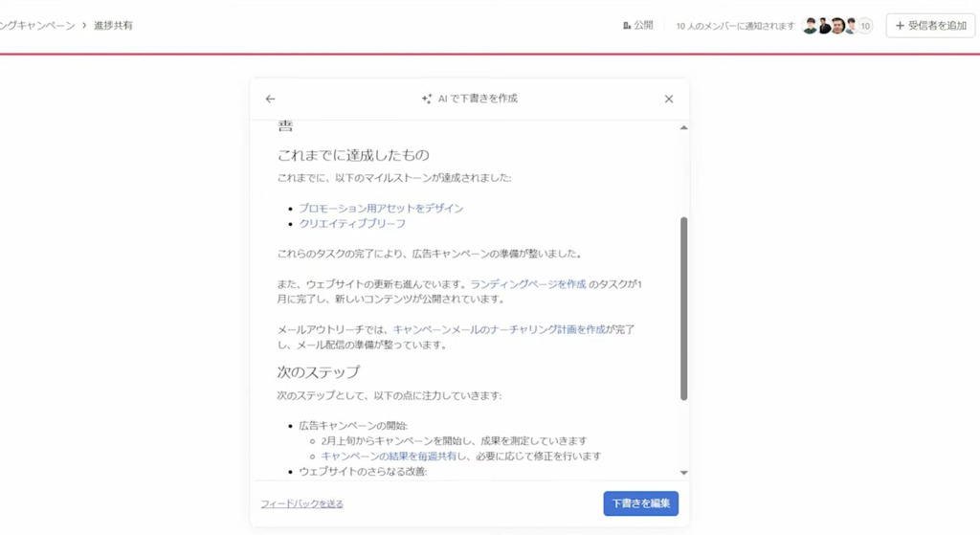This screenshot has height=535, width=980.
Task: Click the draft panel's vertical scrollbar thumb
Action: 683,306
